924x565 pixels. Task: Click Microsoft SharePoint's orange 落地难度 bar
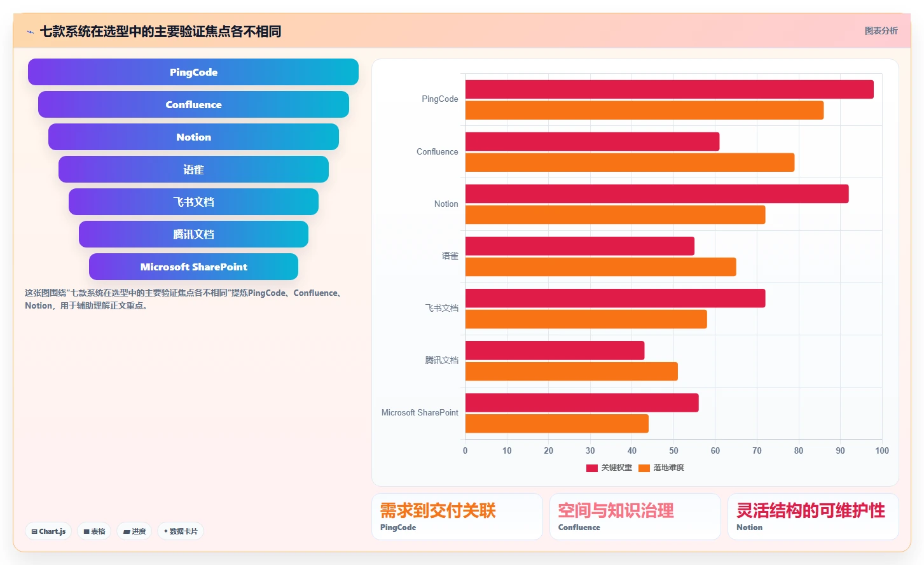coord(556,423)
